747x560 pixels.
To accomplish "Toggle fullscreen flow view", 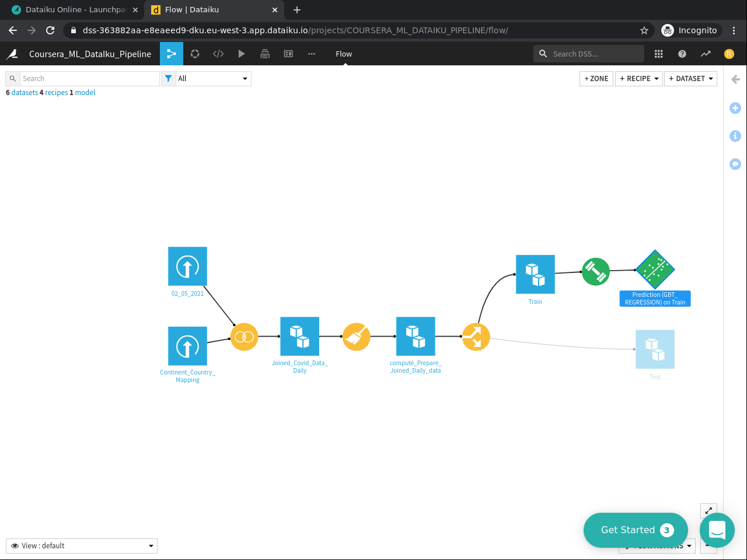I will click(708, 510).
